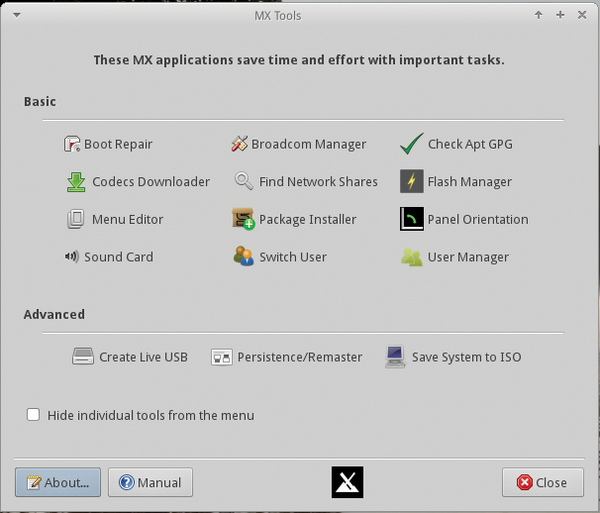
Task: Open Persistence/Remaster via its label
Action: (300, 357)
